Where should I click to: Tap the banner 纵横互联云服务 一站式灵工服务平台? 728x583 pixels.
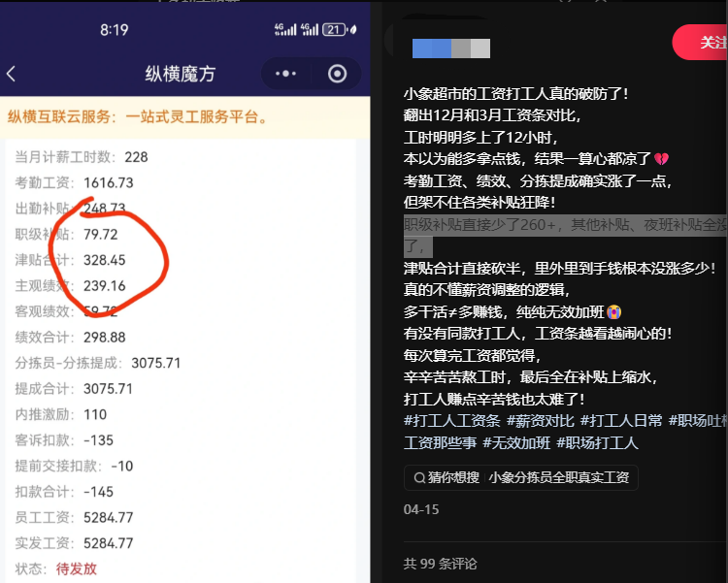[185, 117]
